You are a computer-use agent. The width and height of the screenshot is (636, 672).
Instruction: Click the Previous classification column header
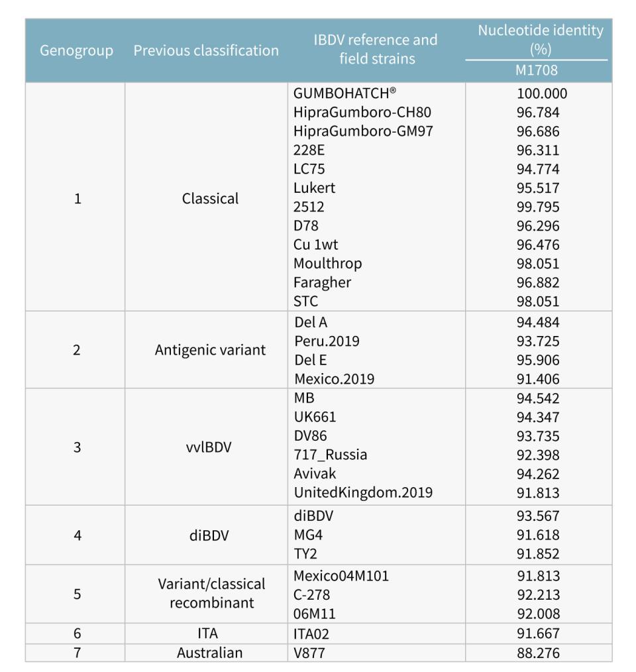click(206, 50)
